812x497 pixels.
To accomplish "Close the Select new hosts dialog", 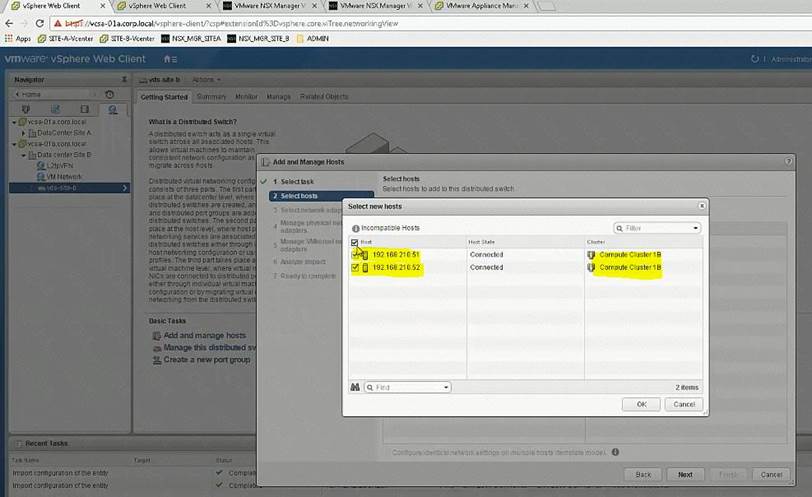I will (x=702, y=206).
